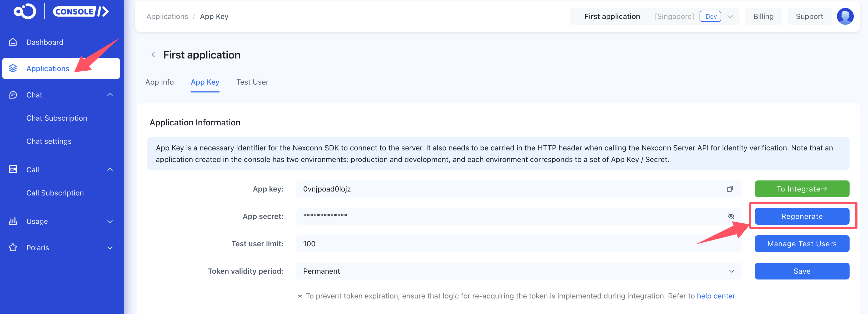
Task: Click the Chat bubble icon in sidebar
Action: click(x=13, y=95)
